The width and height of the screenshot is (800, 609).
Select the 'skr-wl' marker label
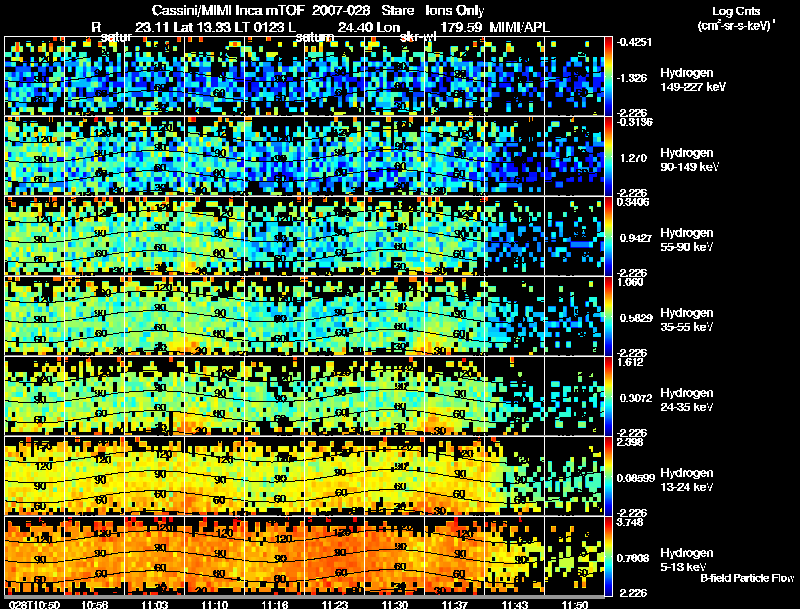pyautogui.click(x=418, y=37)
